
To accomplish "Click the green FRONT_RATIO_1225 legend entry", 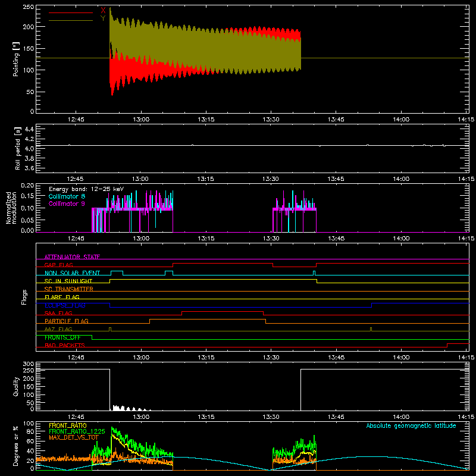I will click(x=77, y=431).
